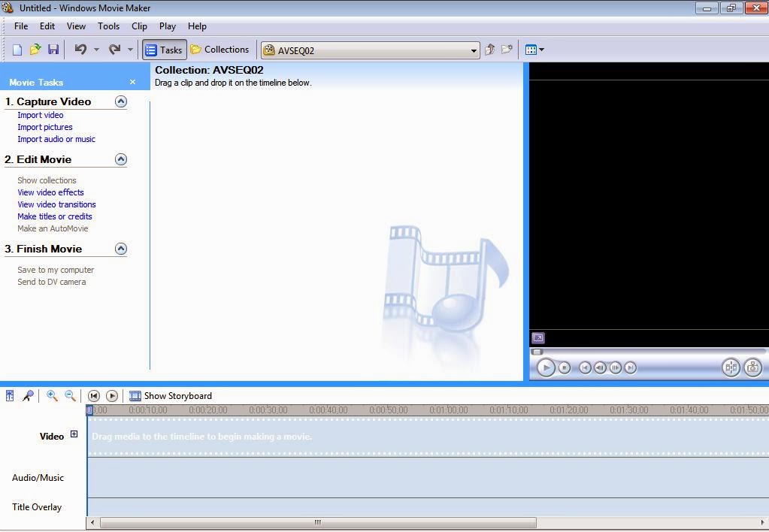Click the Full Screen preview icon
769x532 pixels.
coord(538,338)
